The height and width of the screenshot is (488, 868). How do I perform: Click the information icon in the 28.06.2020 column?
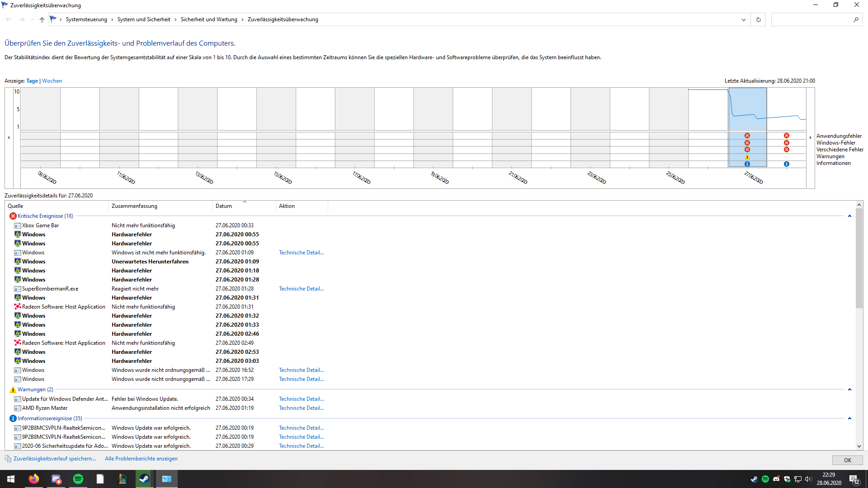(x=787, y=164)
